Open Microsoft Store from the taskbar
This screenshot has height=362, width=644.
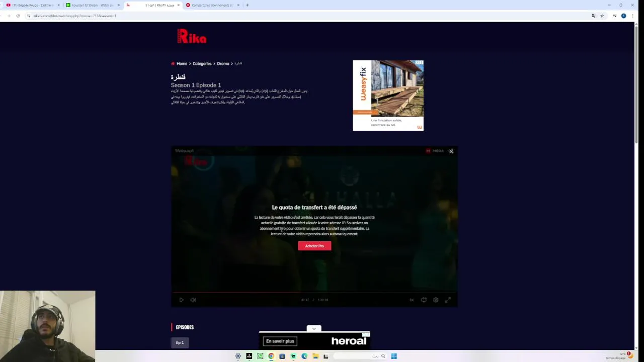[282, 356]
